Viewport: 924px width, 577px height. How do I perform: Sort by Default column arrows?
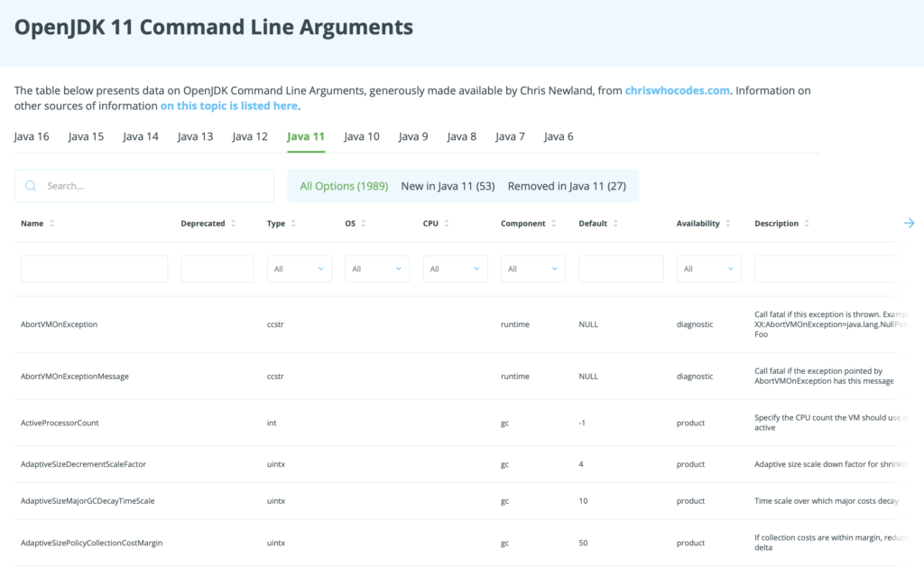pos(615,224)
